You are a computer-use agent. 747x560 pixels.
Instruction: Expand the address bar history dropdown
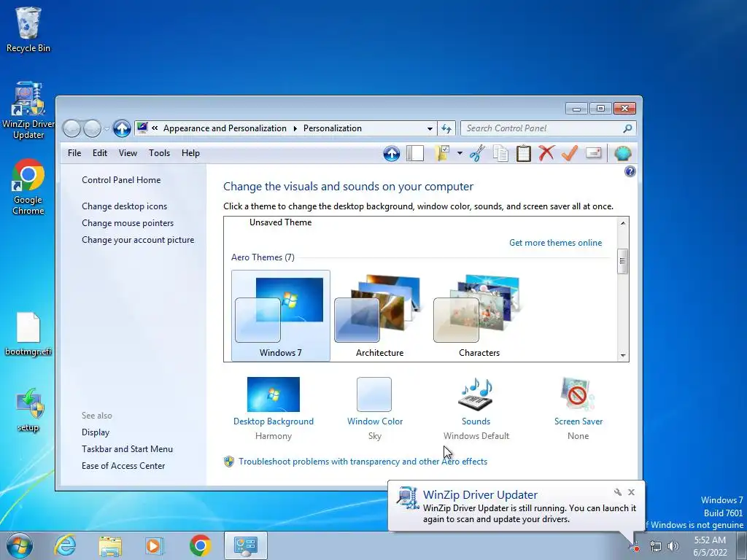coord(430,128)
